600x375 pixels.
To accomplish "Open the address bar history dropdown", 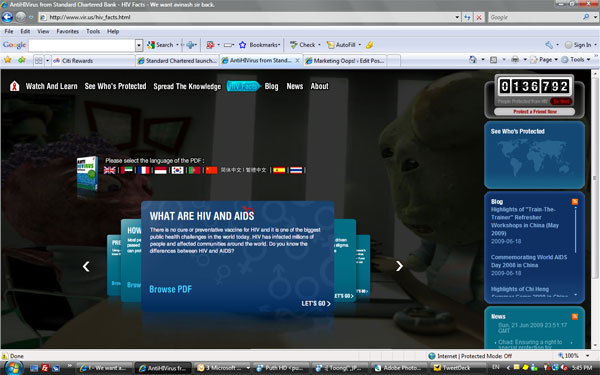I will pyautogui.click(x=457, y=17).
